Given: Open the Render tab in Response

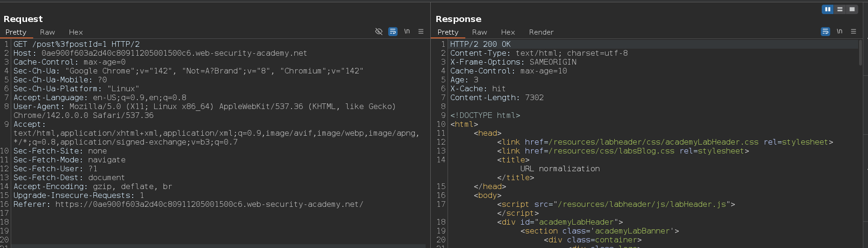Looking at the screenshot, I should tap(541, 32).
